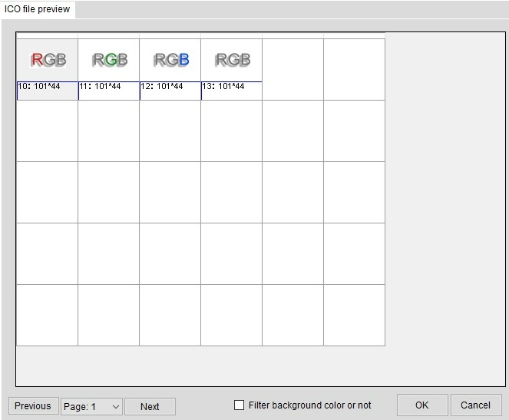Confirm with the OK button
The image size is (509, 420).
421,405
